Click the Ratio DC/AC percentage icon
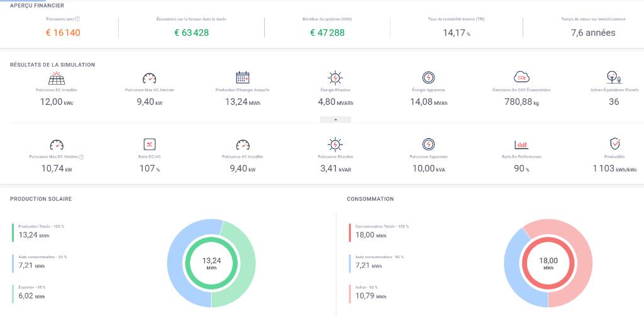This screenshot has width=644, height=316. click(150, 144)
